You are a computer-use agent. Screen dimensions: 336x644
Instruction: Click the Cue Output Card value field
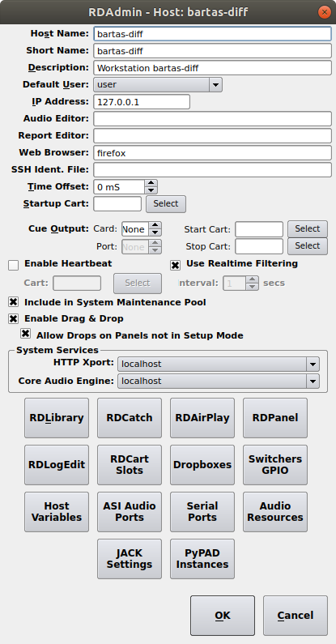coord(135,229)
